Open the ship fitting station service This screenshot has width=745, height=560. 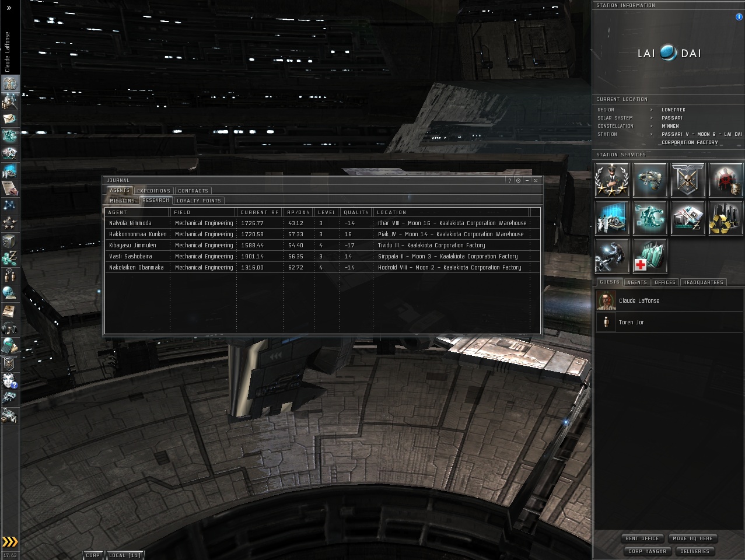tap(650, 180)
